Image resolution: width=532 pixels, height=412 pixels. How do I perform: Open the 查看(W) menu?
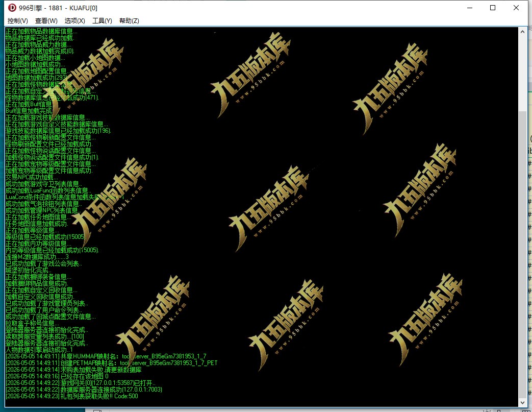[x=46, y=21]
